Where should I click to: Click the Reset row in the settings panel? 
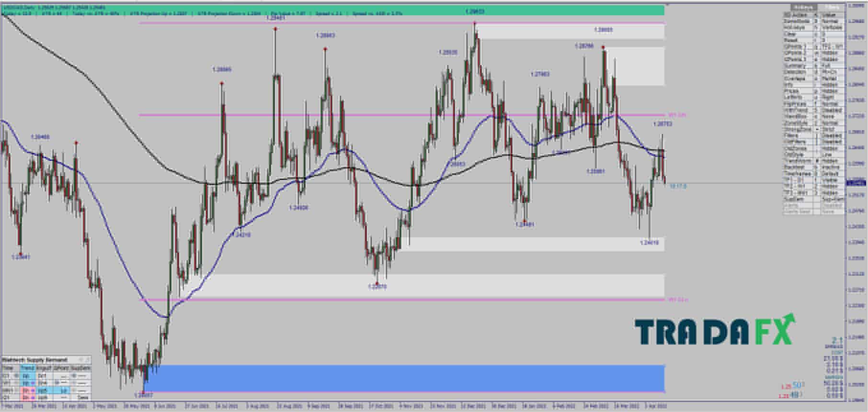point(813,40)
